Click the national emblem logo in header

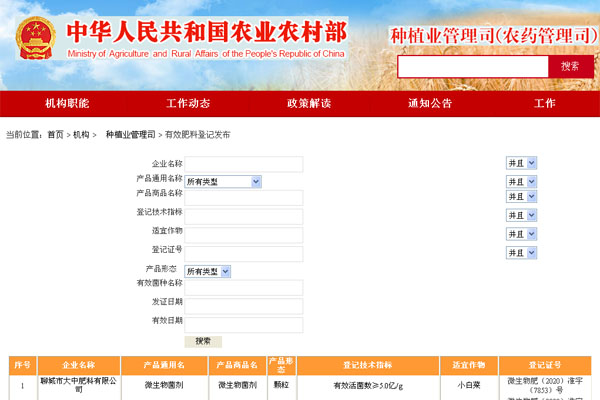click(x=35, y=38)
